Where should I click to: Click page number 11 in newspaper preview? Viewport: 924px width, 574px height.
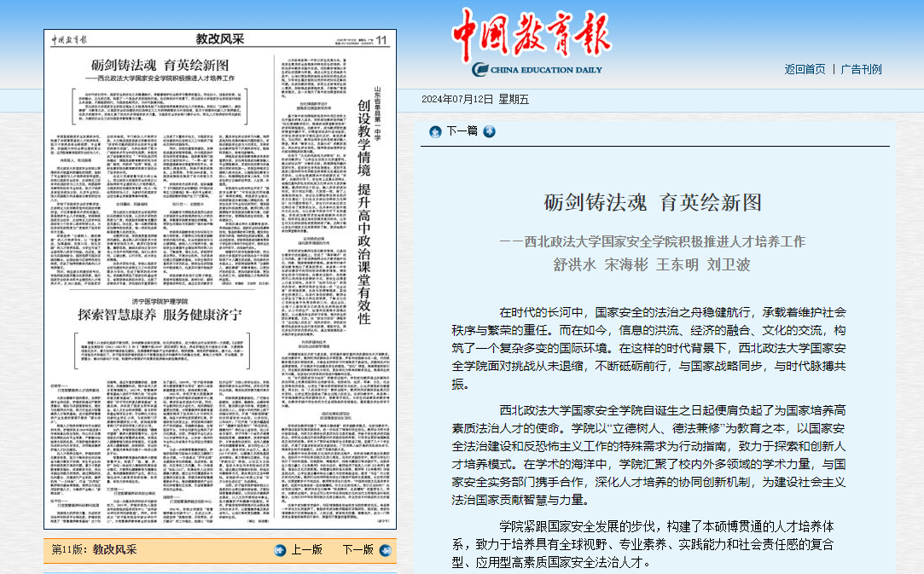click(381, 40)
